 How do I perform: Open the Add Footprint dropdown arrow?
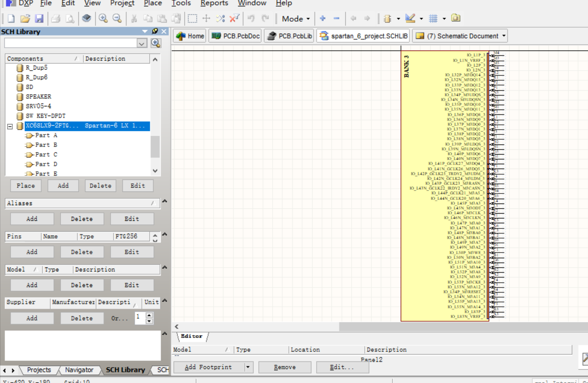click(248, 367)
